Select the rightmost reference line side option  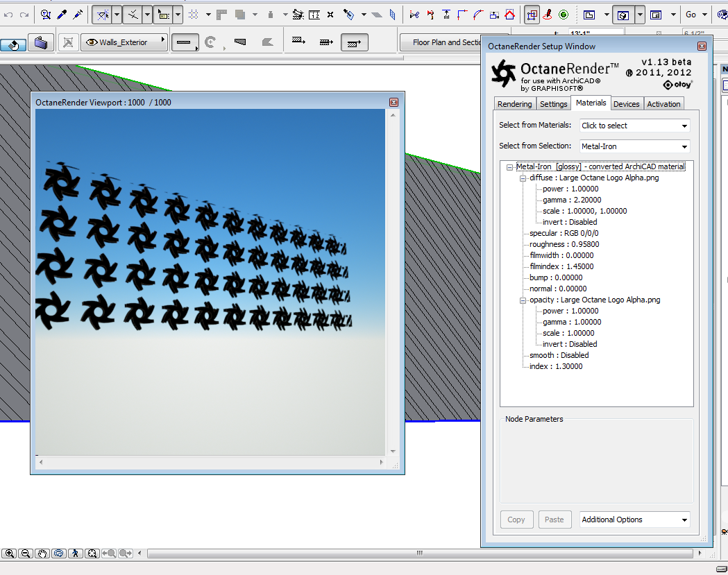coord(354,43)
